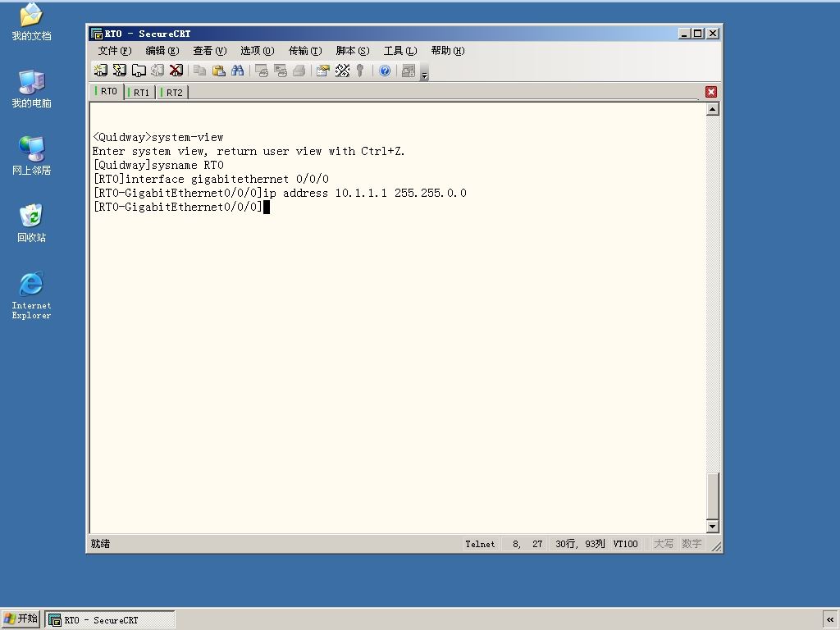This screenshot has height=630, width=840.
Task: Click the 就绪 status text
Action: pos(100,544)
